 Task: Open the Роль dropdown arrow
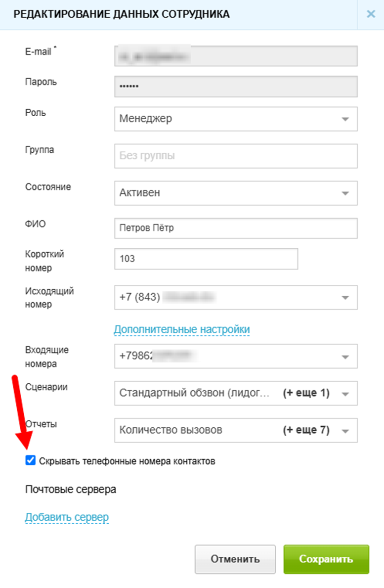[x=345, y=119]
